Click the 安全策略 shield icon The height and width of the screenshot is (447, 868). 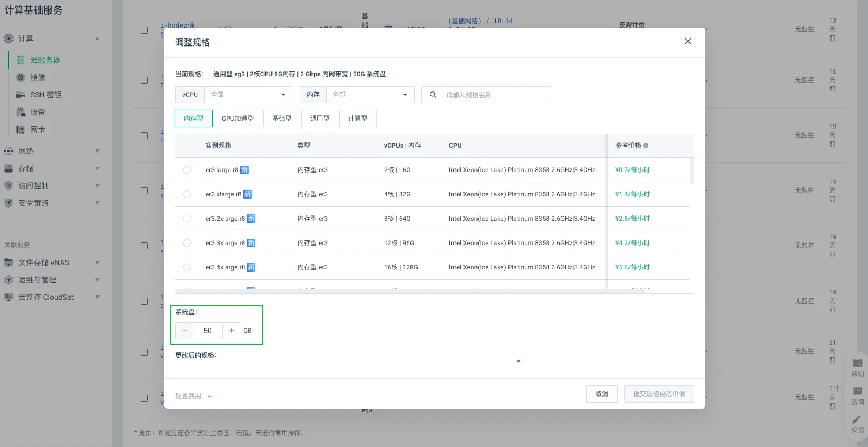[x=9, y=203]
